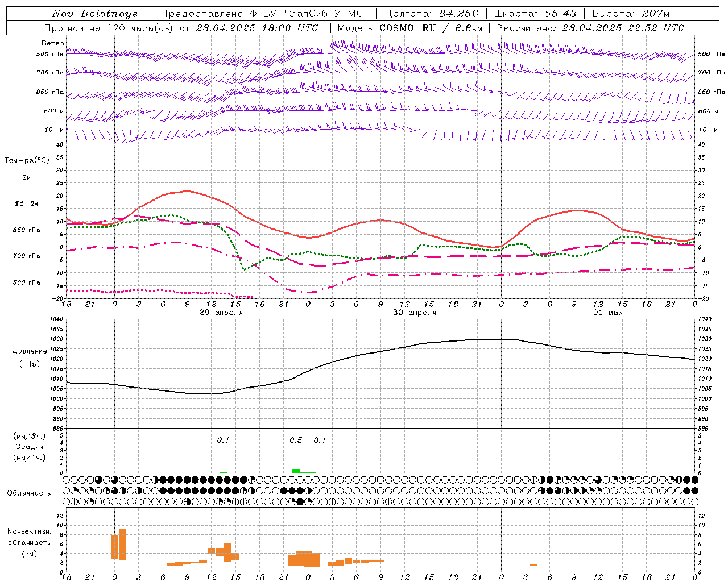Click the right-side '10 м' wind level label
The image size is (728, 582).
[x=707, y=130]
